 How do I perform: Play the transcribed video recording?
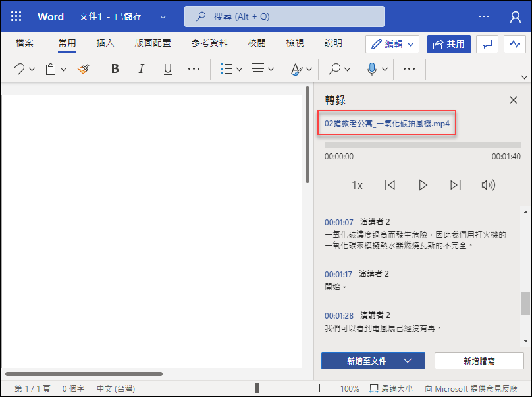pos(423,185)
